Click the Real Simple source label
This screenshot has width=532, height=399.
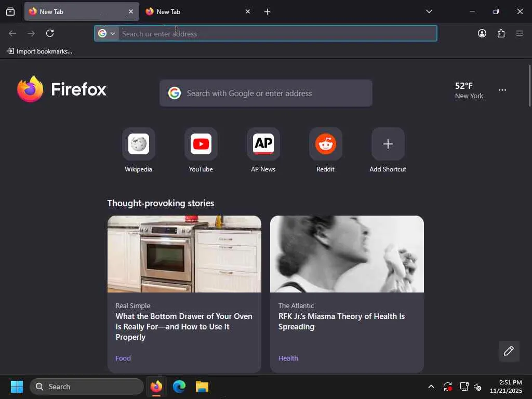(132, 305)
